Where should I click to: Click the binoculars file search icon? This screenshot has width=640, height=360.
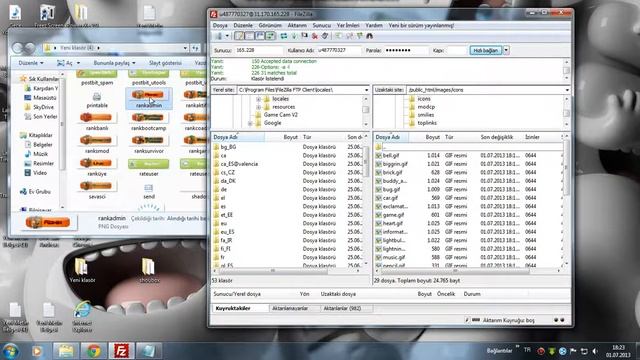coord(369,36)
